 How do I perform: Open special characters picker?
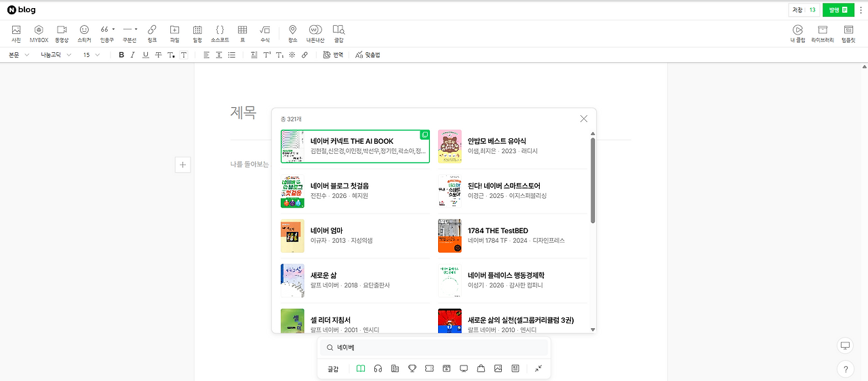tap(292, 55)
